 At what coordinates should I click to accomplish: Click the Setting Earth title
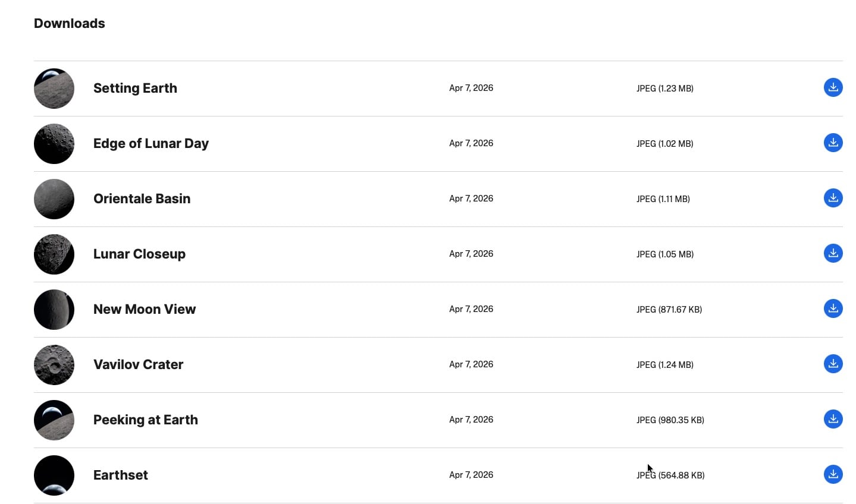coord(135,89)
